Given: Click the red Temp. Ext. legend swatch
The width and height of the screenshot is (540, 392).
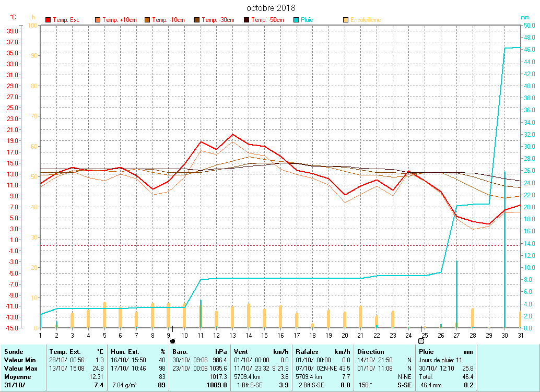Looking at the screenshot, I should 49,20.
